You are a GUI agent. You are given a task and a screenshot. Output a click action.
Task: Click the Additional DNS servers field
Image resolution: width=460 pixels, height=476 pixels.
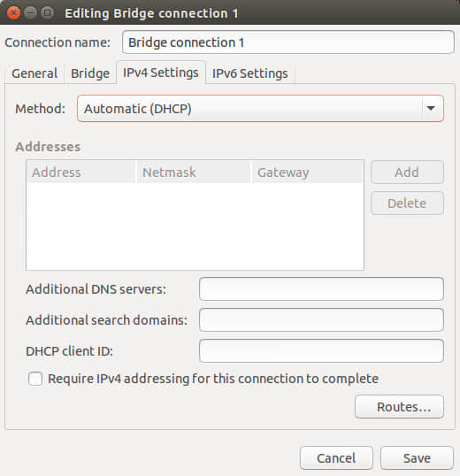322,289
